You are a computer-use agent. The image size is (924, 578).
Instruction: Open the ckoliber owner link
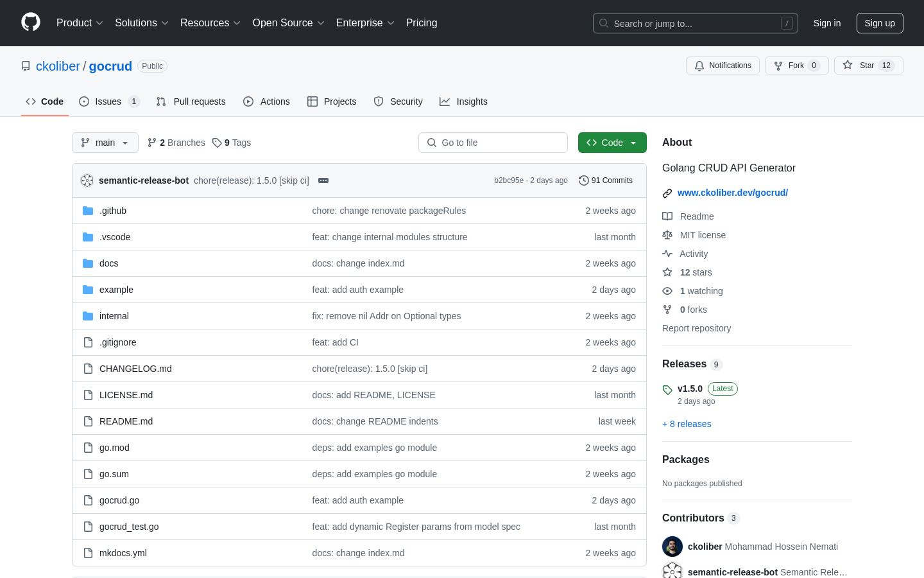click(x=58, y=66)
